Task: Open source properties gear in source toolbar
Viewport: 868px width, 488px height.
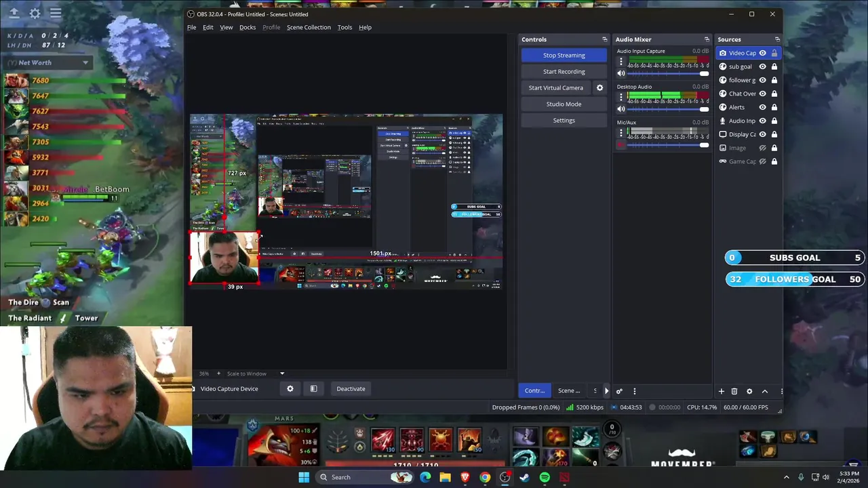Action: click(290, 388)
